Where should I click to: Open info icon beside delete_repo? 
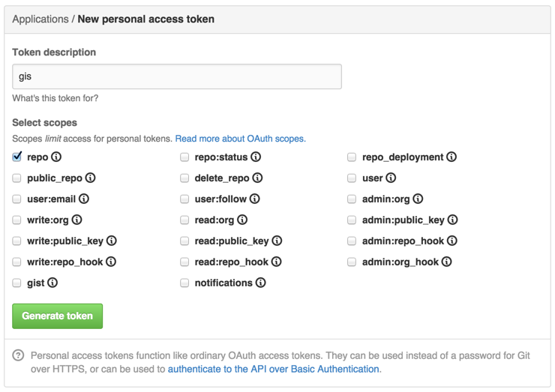257,178
